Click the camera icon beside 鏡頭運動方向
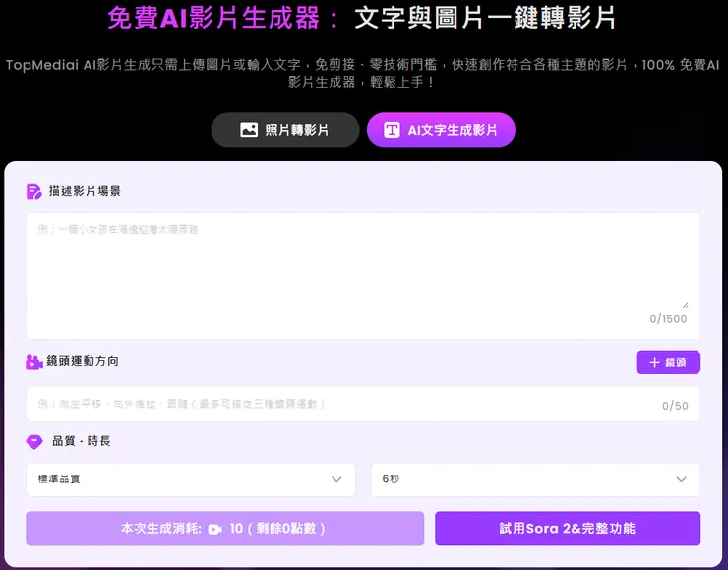The image size is (728, 570). click(33, 362)
